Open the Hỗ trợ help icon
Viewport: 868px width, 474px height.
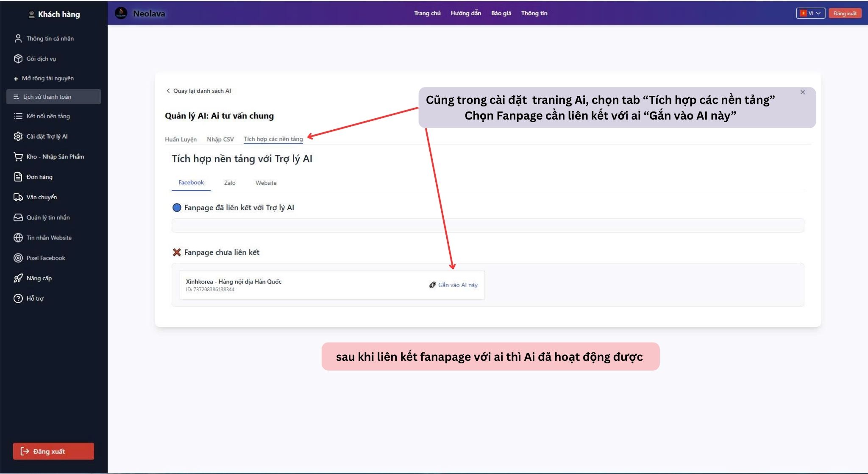[17, 298]
